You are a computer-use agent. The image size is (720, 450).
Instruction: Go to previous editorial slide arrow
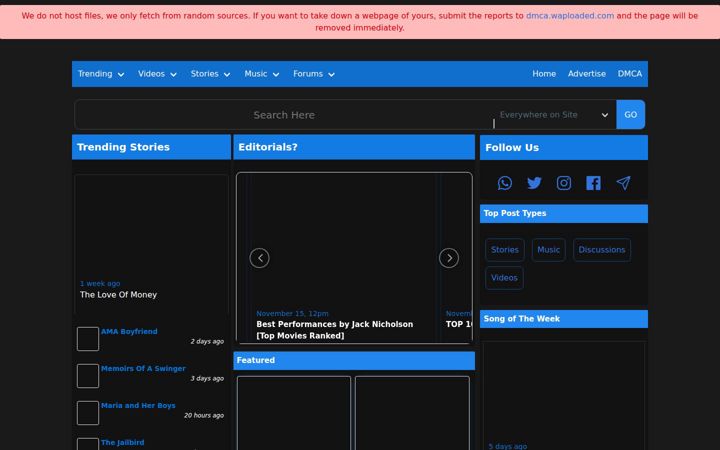(259, 258)
